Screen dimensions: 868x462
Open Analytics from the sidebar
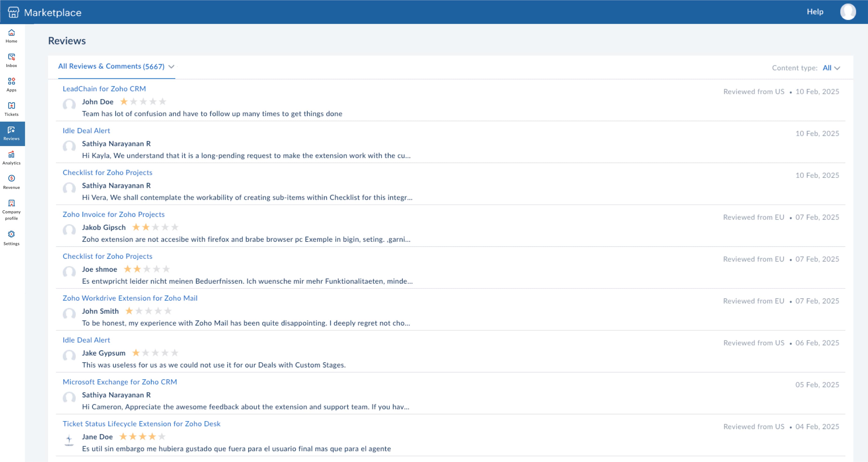[11, 158]
